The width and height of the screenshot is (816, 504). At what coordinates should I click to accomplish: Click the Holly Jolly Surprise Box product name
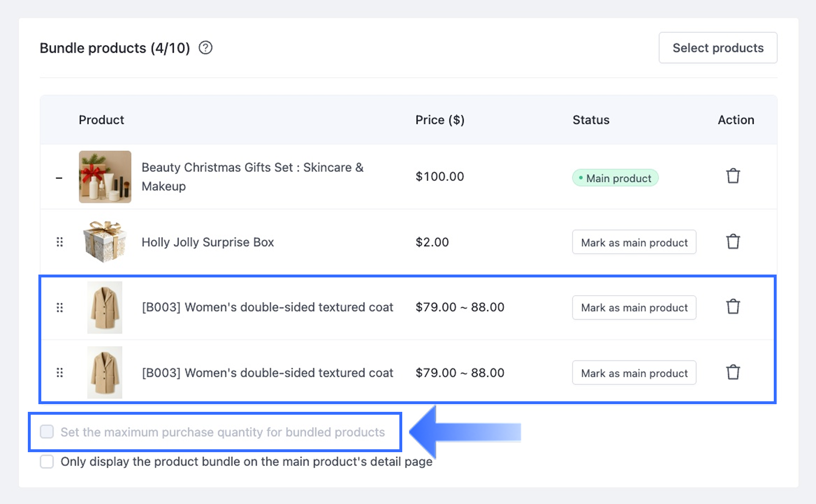[207, 242]
